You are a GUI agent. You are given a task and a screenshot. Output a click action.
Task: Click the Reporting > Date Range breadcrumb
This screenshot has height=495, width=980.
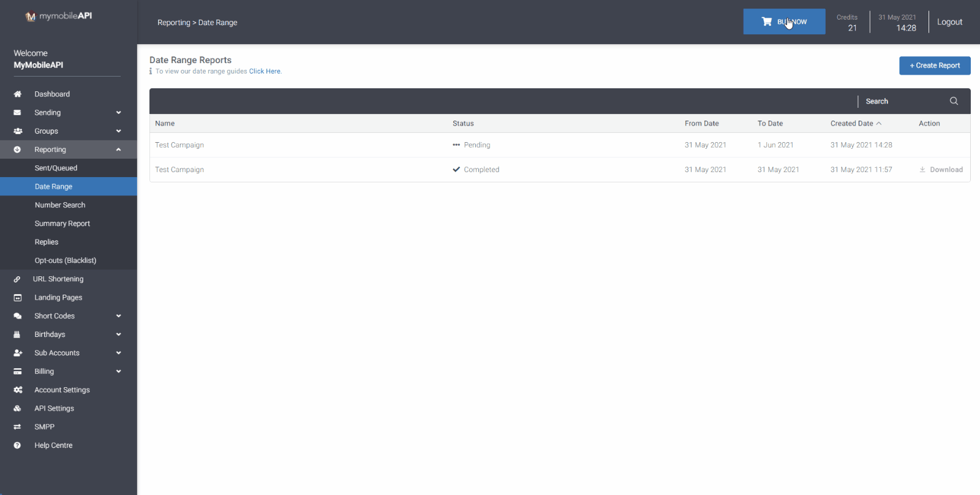coord(197,23)
